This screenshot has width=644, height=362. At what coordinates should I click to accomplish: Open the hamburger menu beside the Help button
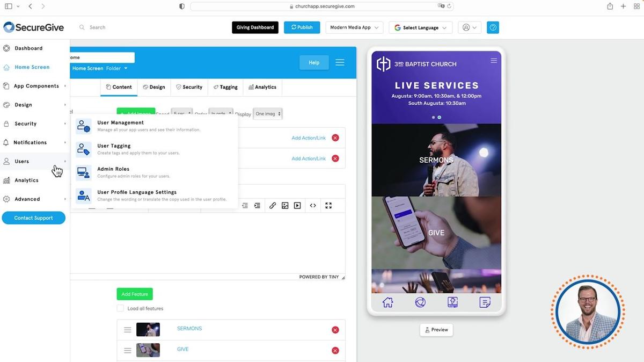(340, 62)
